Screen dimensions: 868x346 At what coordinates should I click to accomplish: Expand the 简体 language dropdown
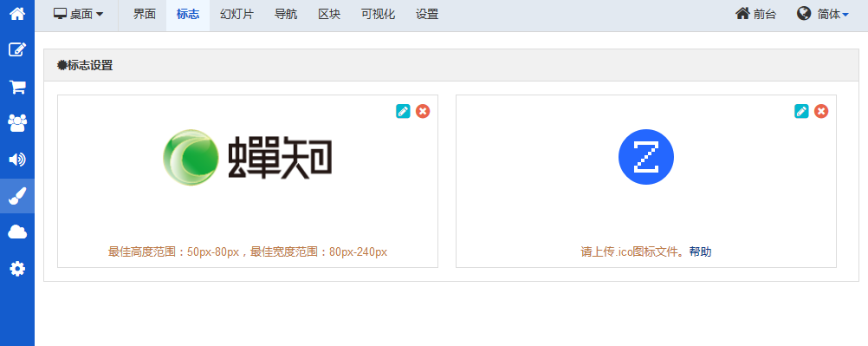pos(823,15)
